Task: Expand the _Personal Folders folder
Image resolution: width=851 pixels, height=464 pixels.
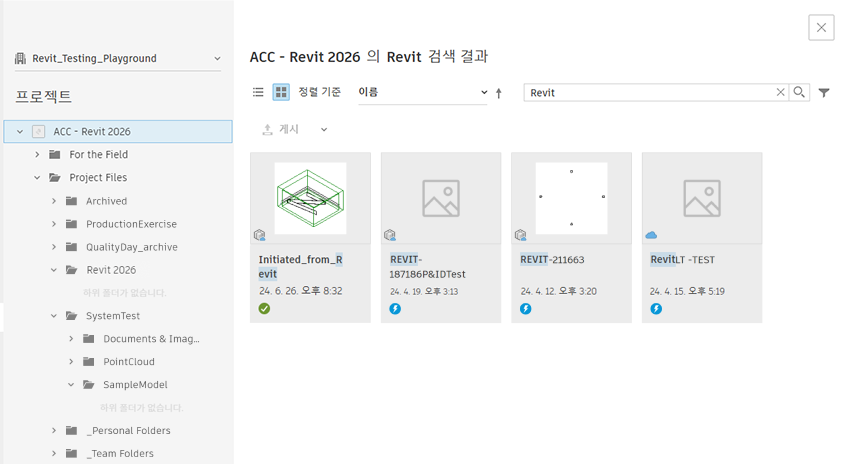Action: click(54, 430)
